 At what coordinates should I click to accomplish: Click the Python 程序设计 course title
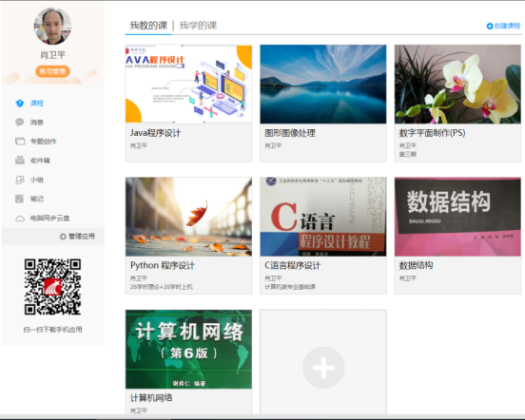pos(163,265)
